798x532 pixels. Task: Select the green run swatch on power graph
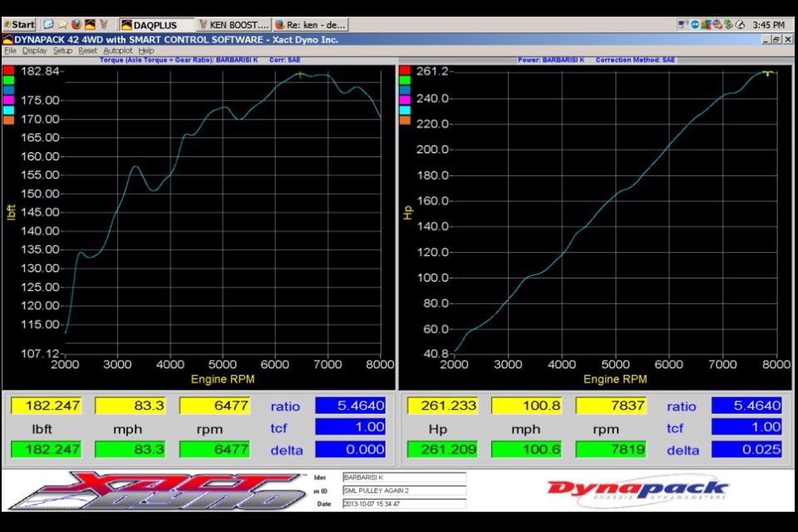[405, 81]
